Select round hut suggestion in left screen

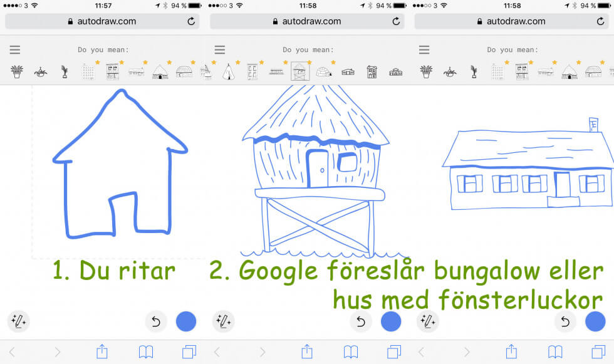(160, 71)
